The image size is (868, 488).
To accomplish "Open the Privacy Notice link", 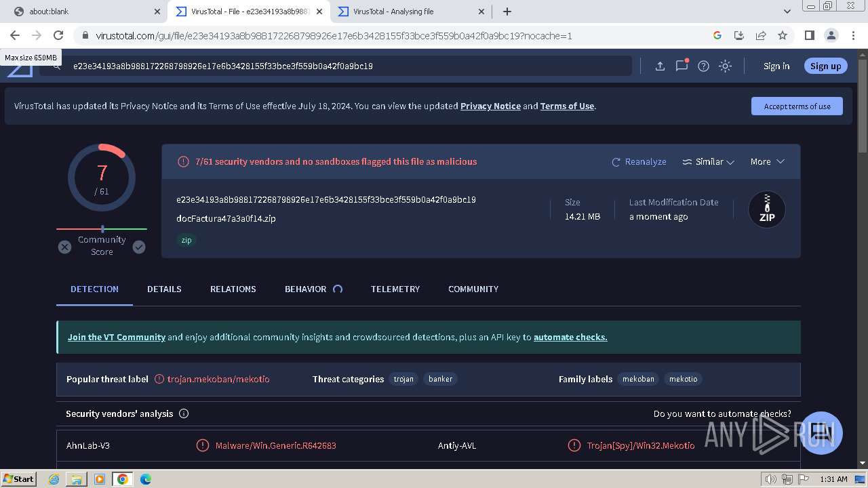I will (x=490, y=106).
